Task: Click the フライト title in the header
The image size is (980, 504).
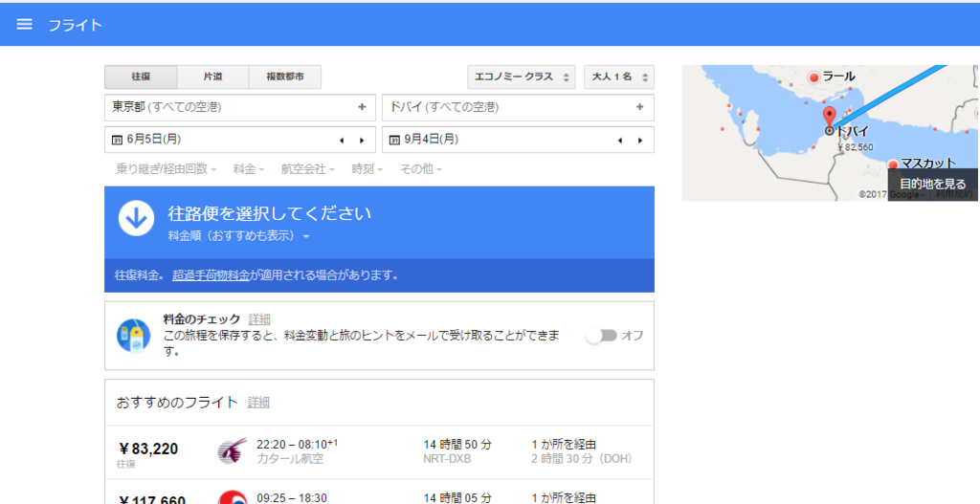Action: point(75,25)
